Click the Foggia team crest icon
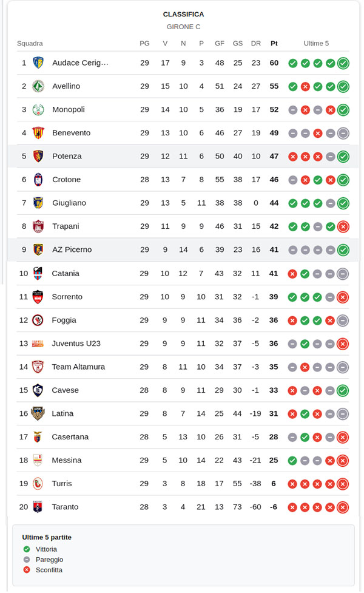 point(38,320)
